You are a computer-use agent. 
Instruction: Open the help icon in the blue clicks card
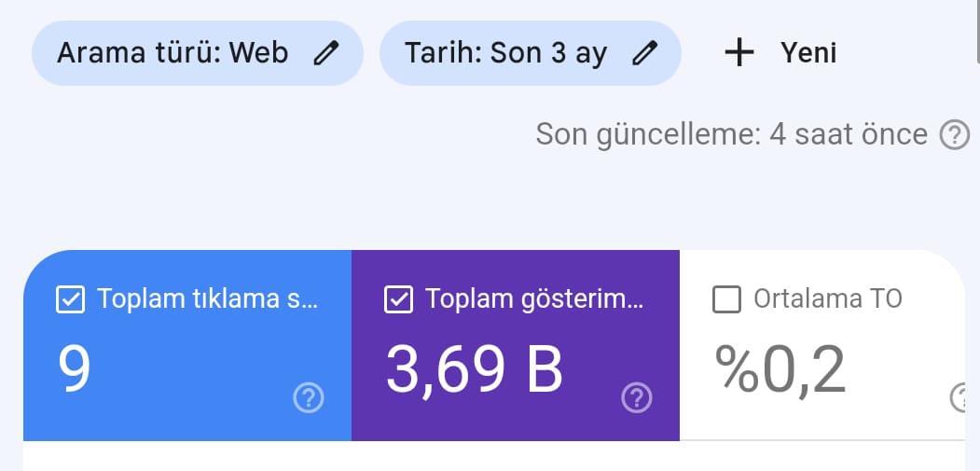click(309, 398)
